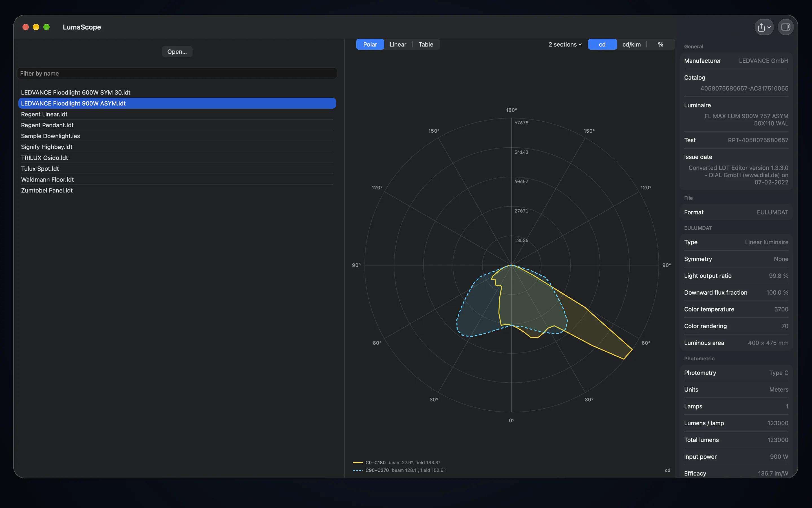Click the yellow minimize window button
This screenshot has height=508, width=812.
(x=36, y=27)
